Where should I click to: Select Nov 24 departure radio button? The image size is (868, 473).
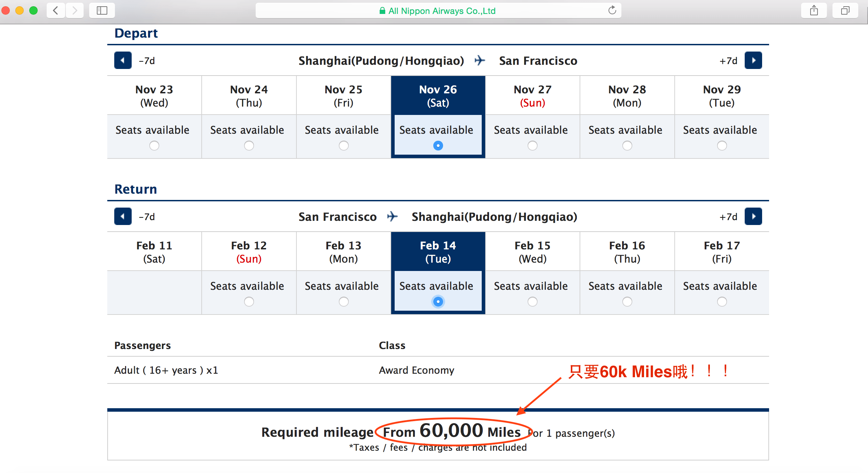coord(249,146)
